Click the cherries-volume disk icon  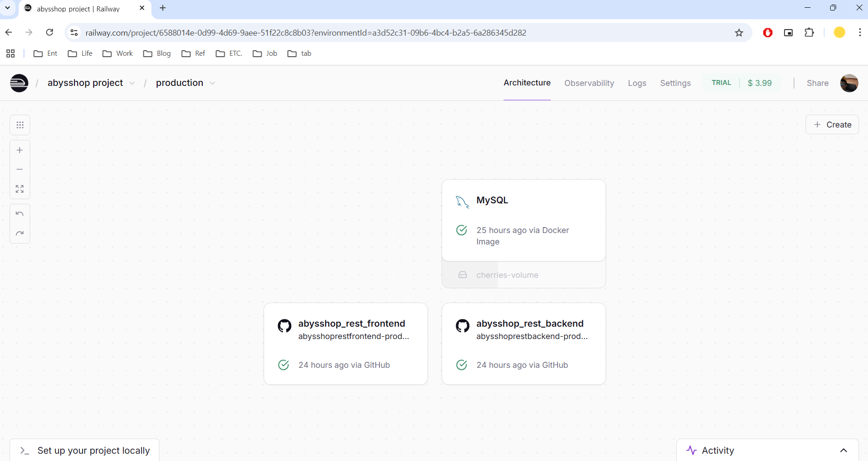pyautogui.click(x=463, y=275)
